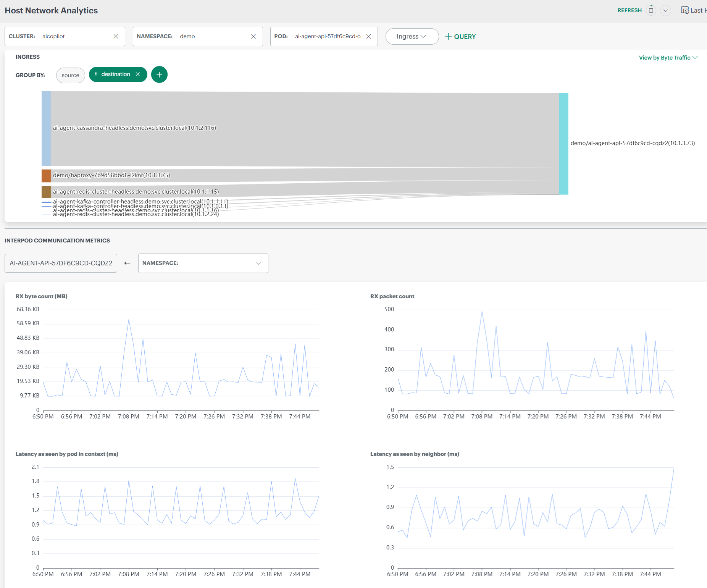Expand the refresh interval dropdown arrow

tap(665, 11)
